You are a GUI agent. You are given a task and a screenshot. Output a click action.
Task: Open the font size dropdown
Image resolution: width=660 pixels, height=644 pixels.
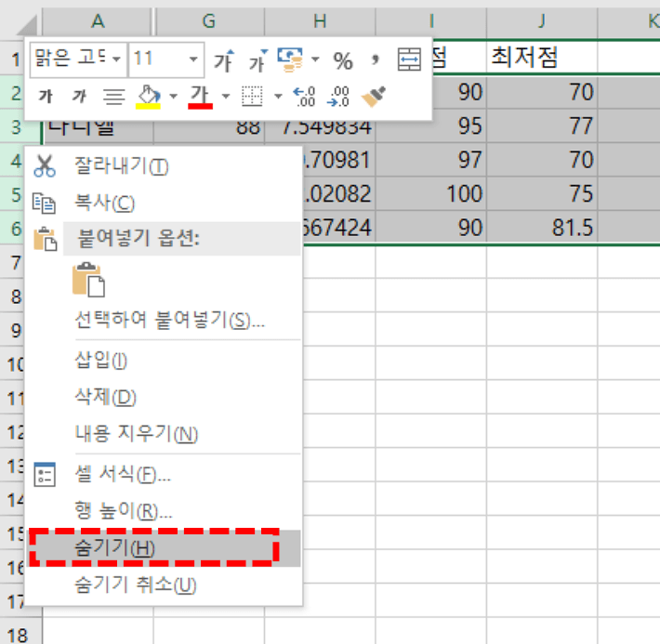[x=193, y=59]
